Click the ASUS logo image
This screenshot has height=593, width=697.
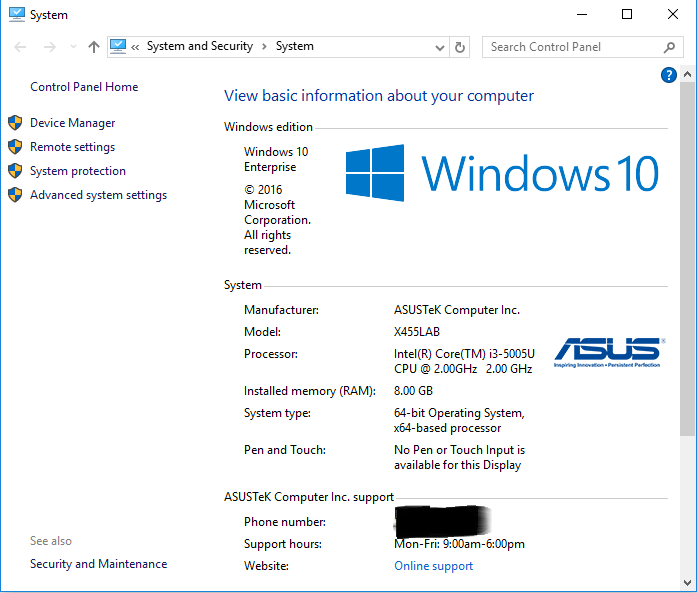pos(609,352)
